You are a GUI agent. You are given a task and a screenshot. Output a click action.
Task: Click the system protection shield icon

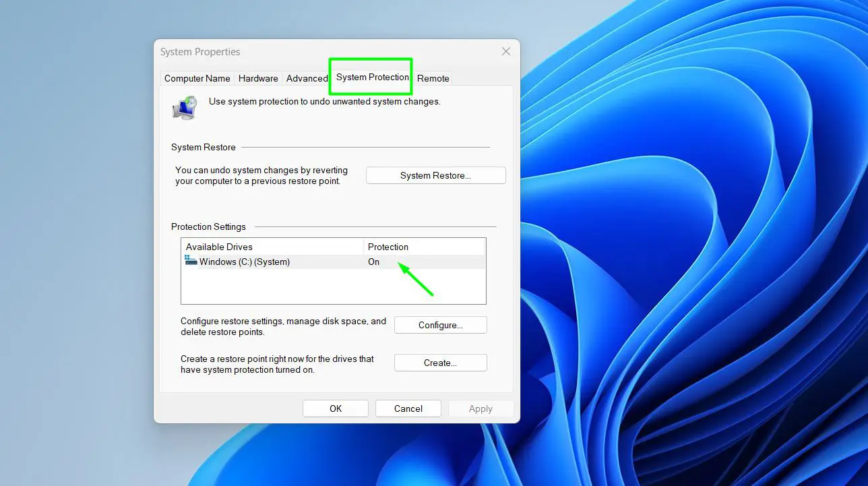[x=184, y=107]
